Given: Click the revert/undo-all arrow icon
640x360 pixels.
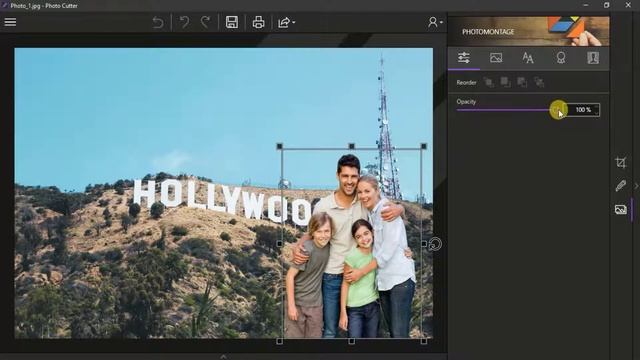Looking at the screenshot, I should coord(158,22).
